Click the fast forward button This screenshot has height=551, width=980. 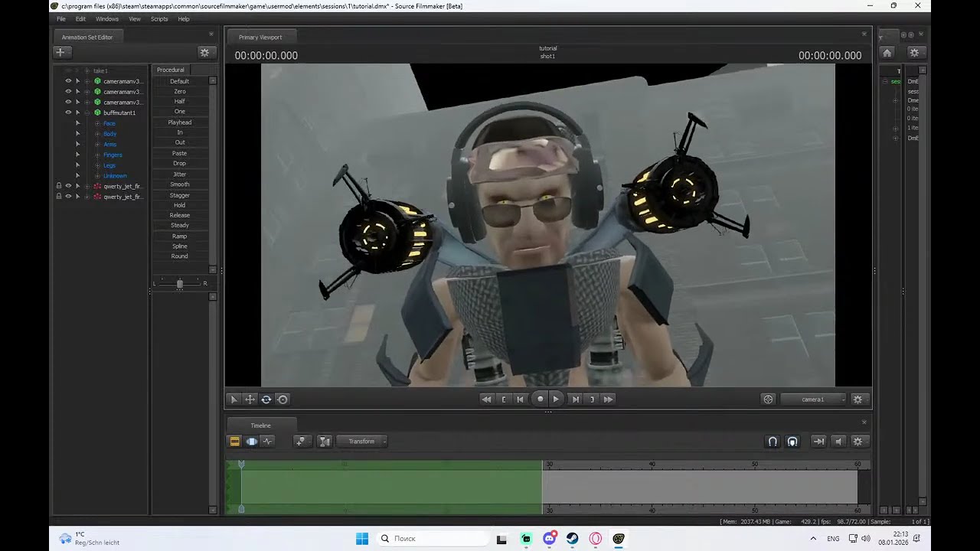click(x=609, y=399)
